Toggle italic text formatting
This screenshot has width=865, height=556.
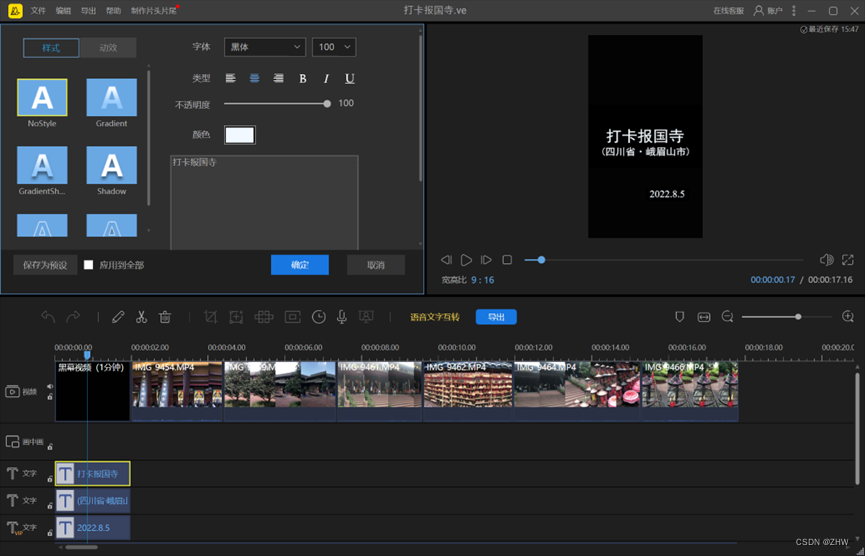[326, 79]
